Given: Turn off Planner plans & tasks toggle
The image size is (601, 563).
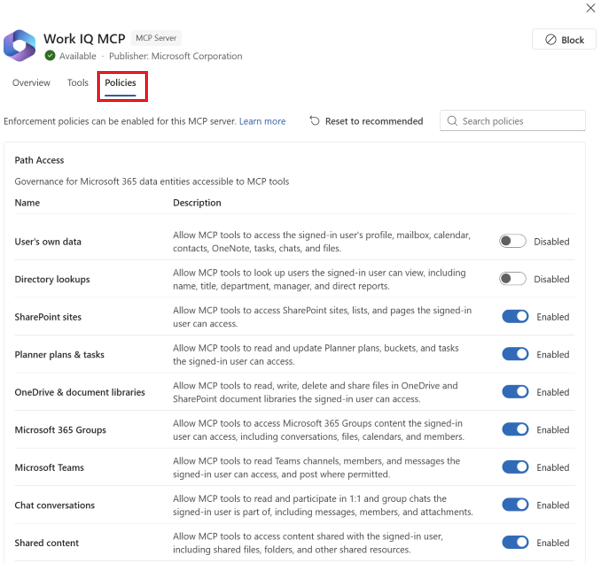Looking at the screenshot, I should click(515, 354).
